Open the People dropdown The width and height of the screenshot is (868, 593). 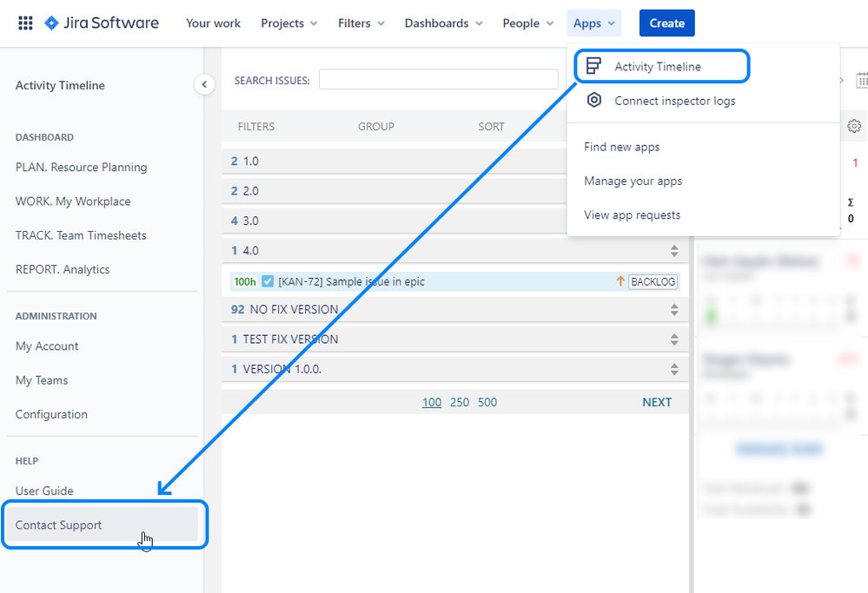pyautogui.click(x=527, y=23)
